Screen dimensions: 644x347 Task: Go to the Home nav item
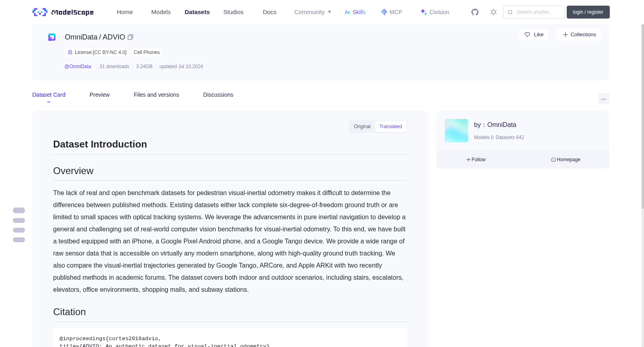point(125,12)
